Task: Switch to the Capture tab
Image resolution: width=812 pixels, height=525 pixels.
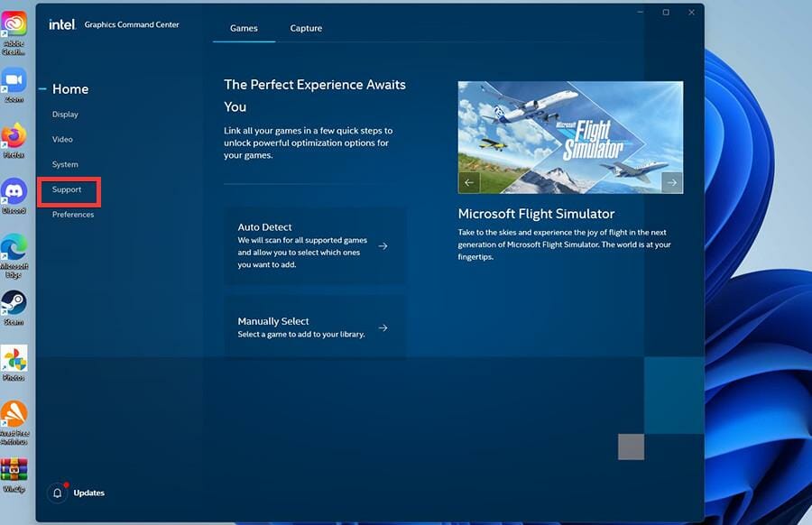Action: (x=306, y=28)
